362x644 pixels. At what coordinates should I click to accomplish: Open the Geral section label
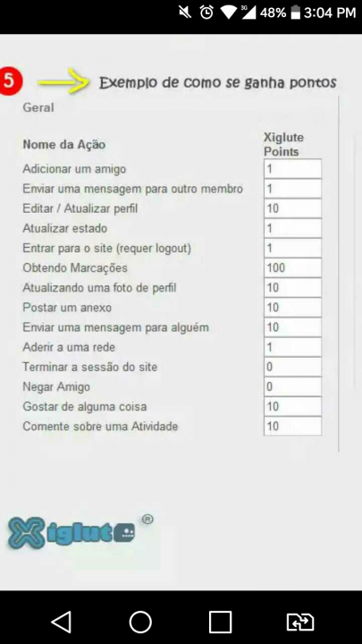(38, 107)
